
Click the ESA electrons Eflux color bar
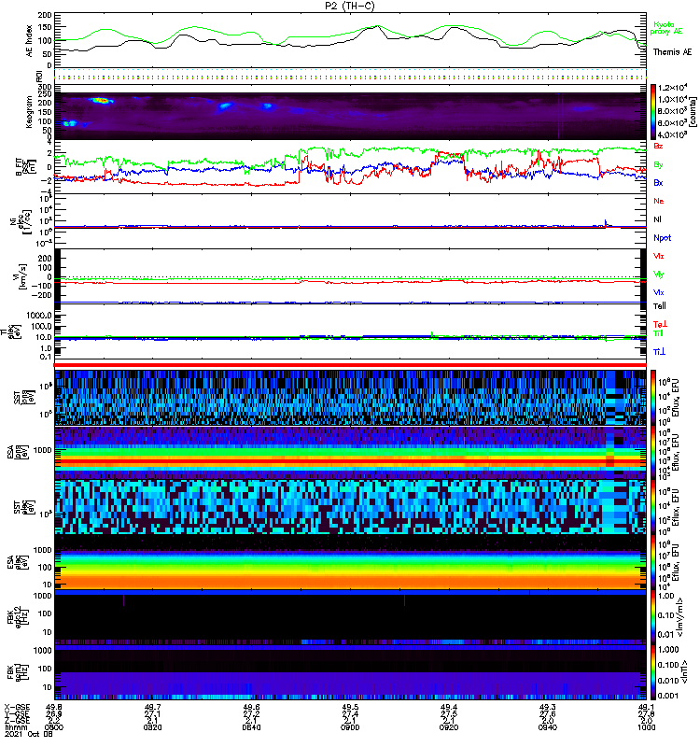pyautogui.click(x=653, y=562)
